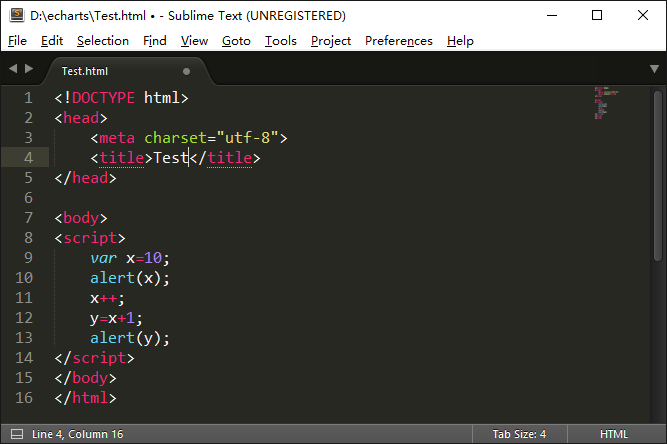
Task: Open the File menu
Action: (17, 41)
